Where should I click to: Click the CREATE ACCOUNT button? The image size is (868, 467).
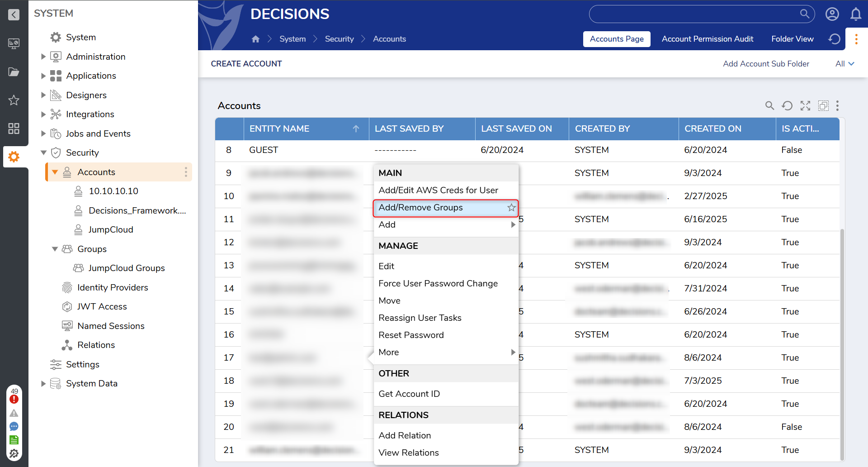(246, 64)
